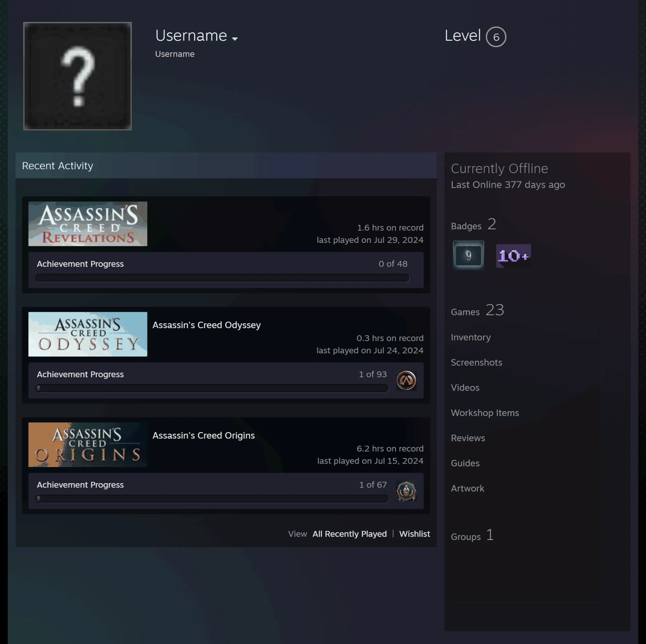Image resolution: width=646 pixels, height=644 pixels.
Task: Click the small Username subtitle
Action: 175,54
